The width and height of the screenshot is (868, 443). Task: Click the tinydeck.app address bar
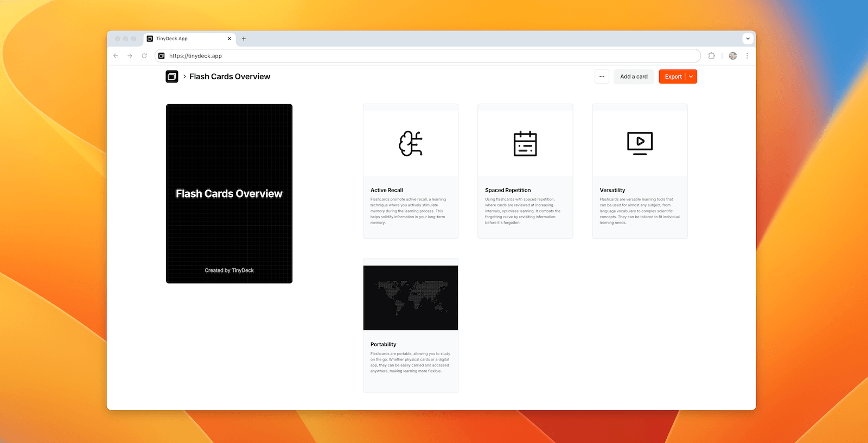point(429,56)
